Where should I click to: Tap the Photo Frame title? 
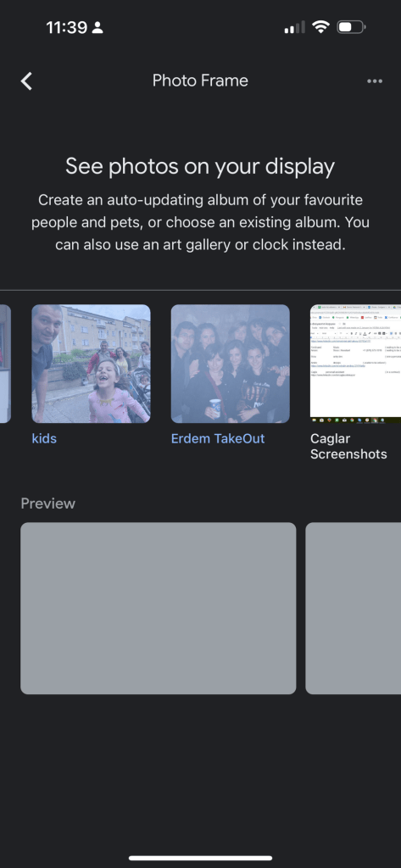coord(200,81)
